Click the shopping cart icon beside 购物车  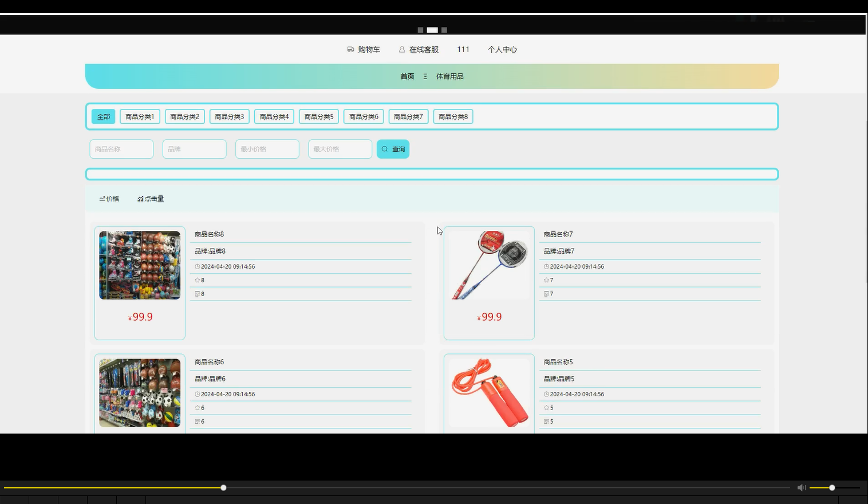coord(350,49)
